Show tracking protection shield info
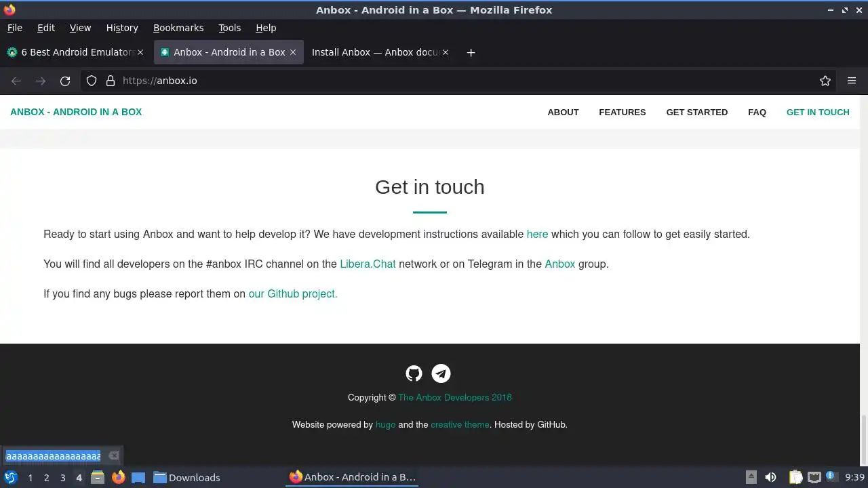Image resolution: width=868 pixels, height=488 pixels. (92, 81)
